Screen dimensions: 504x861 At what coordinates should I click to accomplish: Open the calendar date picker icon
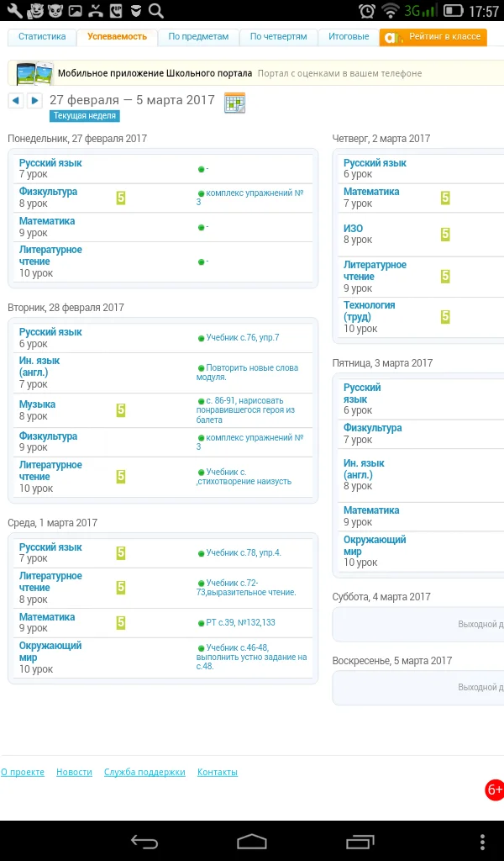tap(234, 103)
